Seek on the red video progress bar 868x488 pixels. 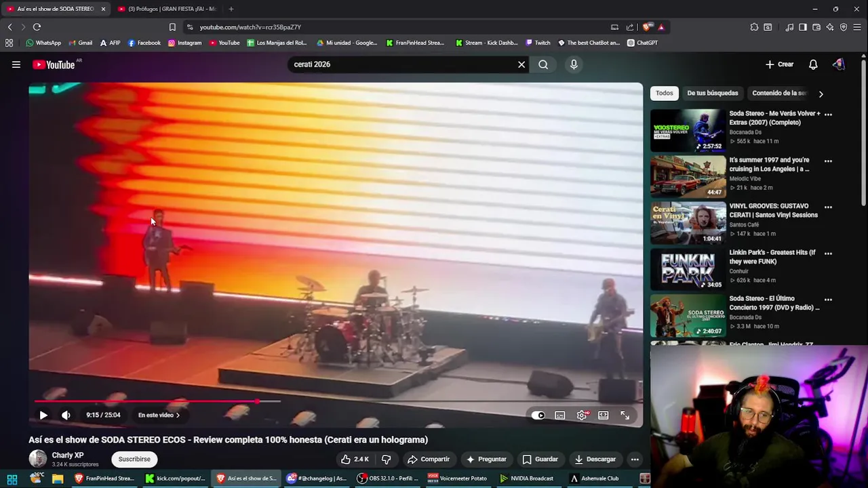point(157,401)
